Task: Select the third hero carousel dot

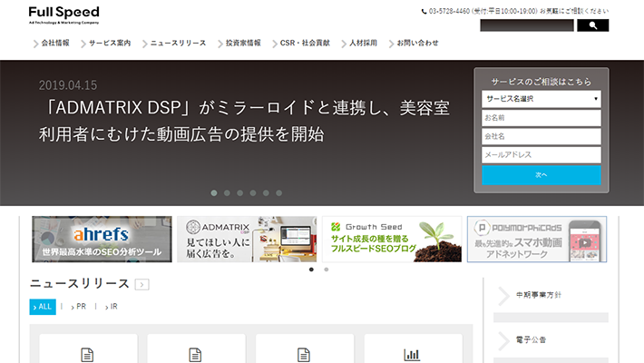Action: point(239,192)
